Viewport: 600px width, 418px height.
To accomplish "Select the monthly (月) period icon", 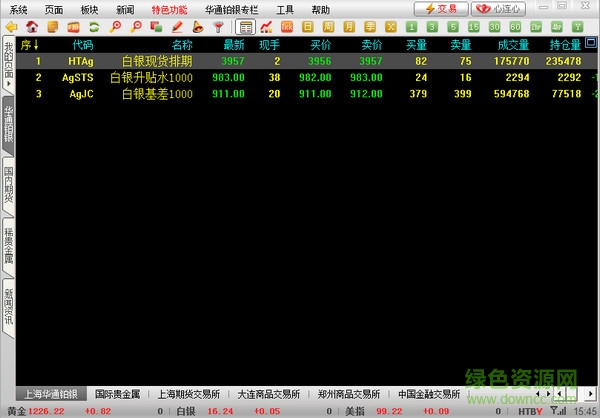I will 349,27.
